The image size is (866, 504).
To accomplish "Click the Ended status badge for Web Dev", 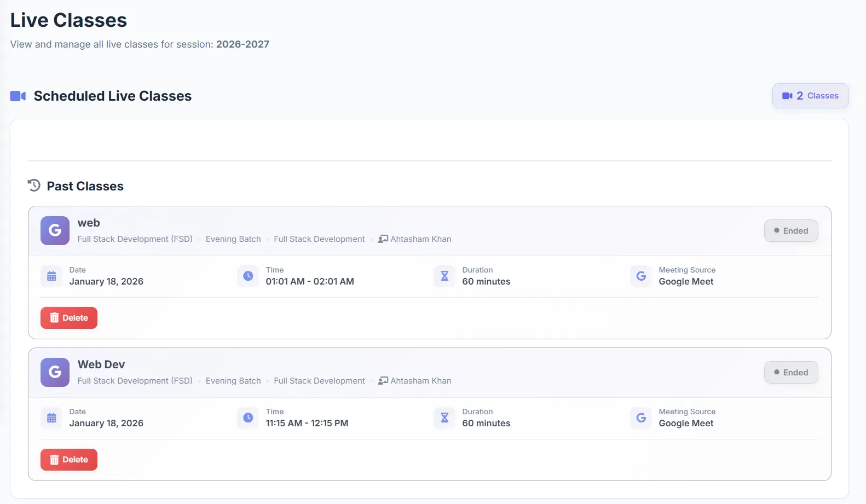I will click(790, 373).
